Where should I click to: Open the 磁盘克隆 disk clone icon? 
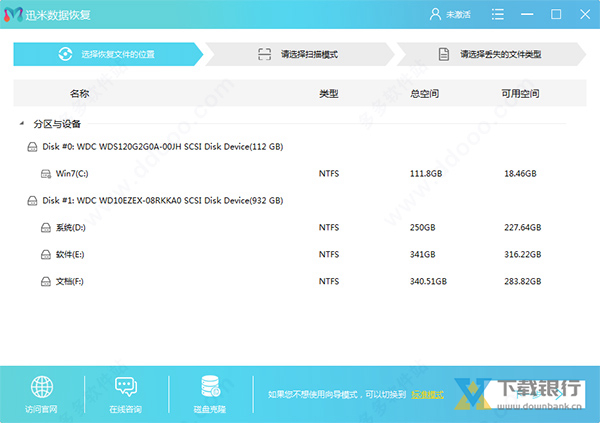click(210, 386)
